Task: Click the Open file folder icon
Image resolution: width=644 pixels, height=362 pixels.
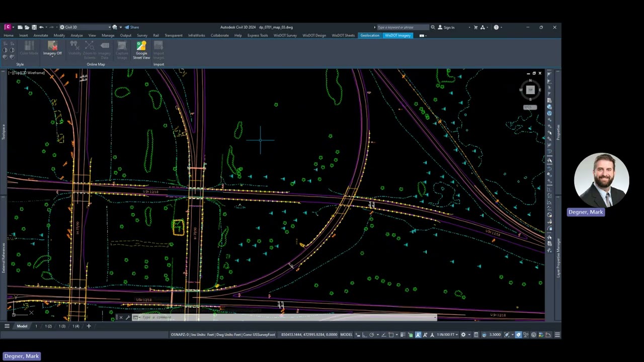Action: [x=27, y=27]
